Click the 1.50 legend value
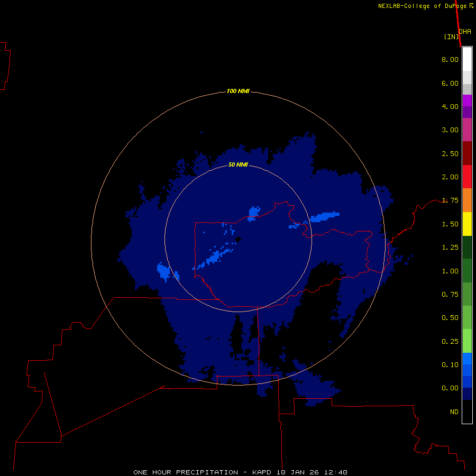This screenshot has height=476, width=476. (x=450, y=224)
